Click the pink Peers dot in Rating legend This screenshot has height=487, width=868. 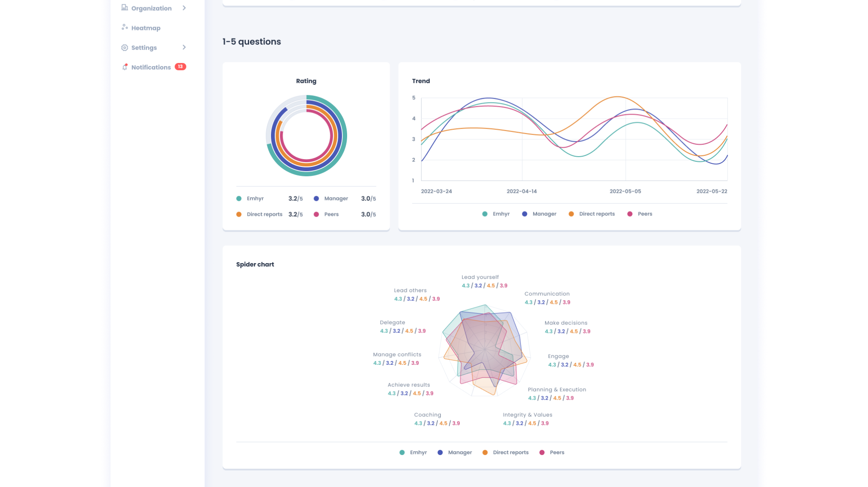click(x=316, y=215)
